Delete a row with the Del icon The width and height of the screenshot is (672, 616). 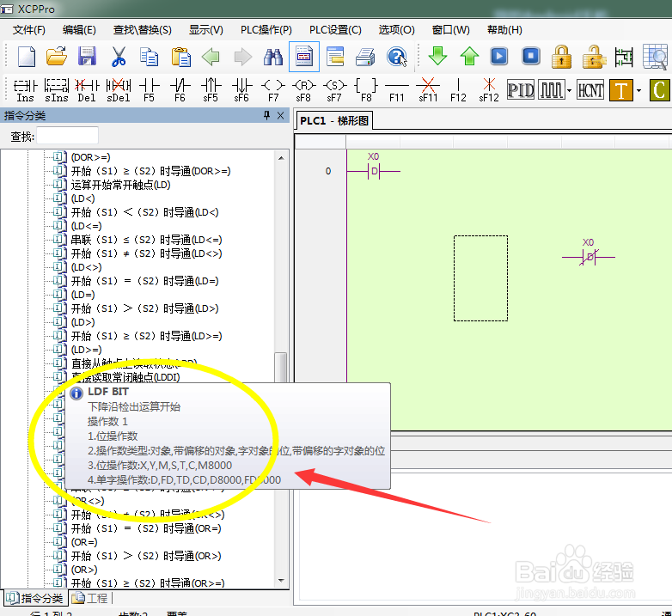click(87, 90)
